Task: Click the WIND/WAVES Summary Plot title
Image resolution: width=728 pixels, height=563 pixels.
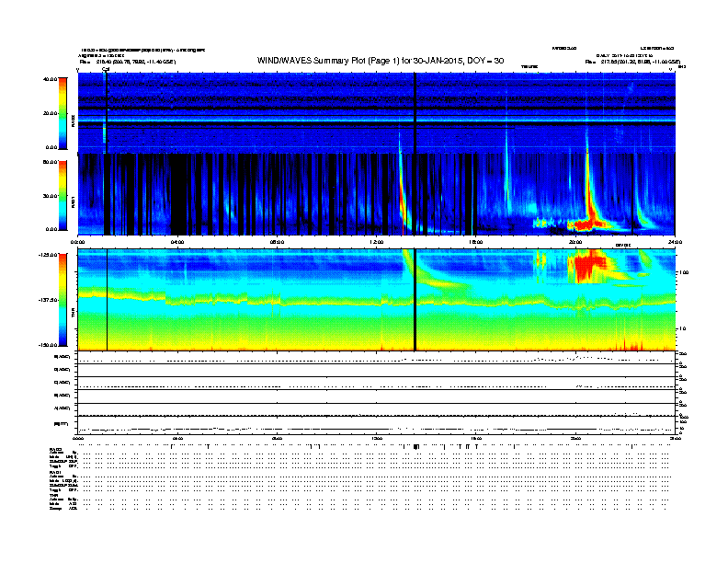Action: pos(381,61)
